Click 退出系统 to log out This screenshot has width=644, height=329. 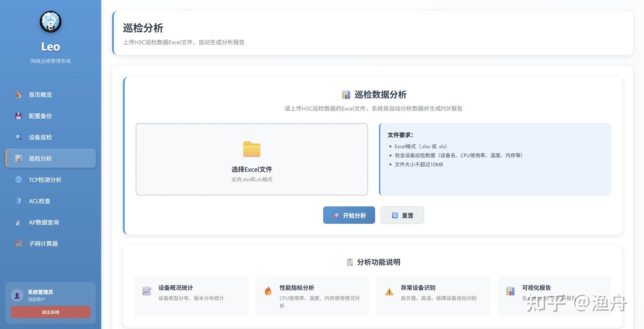click(50, 312)
